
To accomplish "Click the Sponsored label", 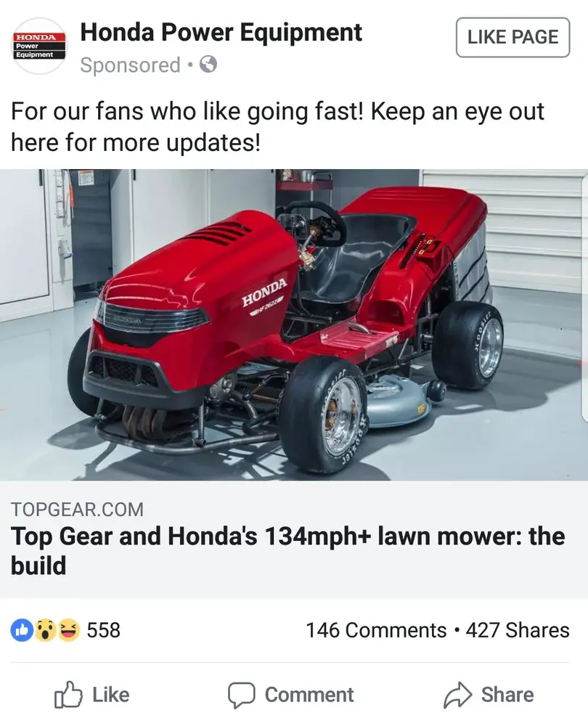I will click(130, 65).
